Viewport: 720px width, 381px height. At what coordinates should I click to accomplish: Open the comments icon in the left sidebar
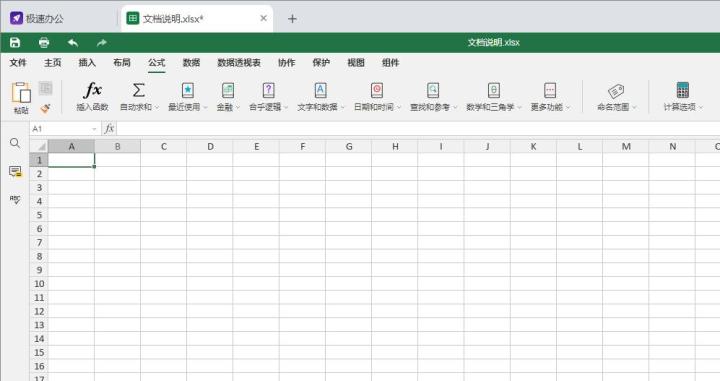(15, 172)
